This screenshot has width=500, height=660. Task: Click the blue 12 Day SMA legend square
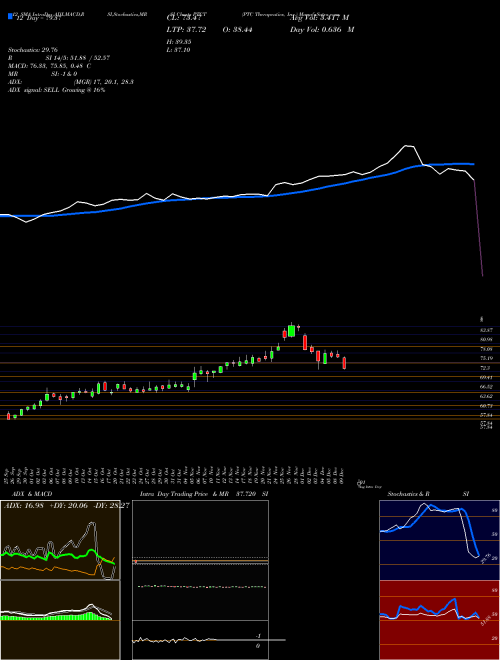10,16
